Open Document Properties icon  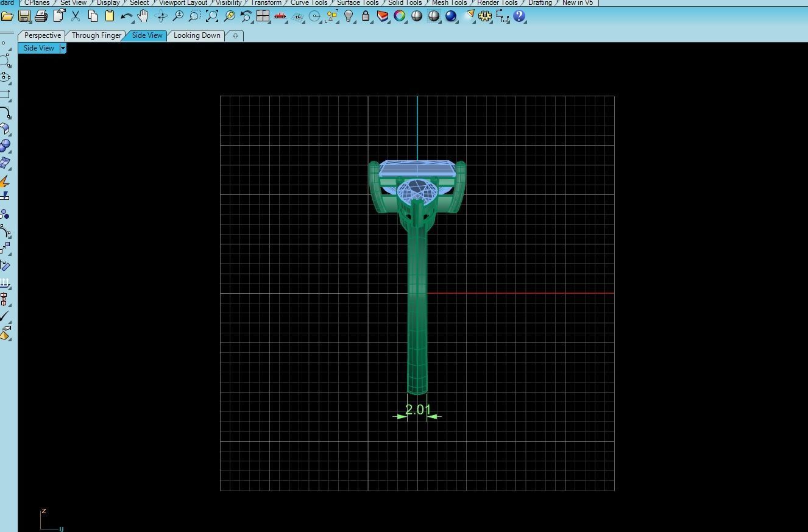pos(59,16)
